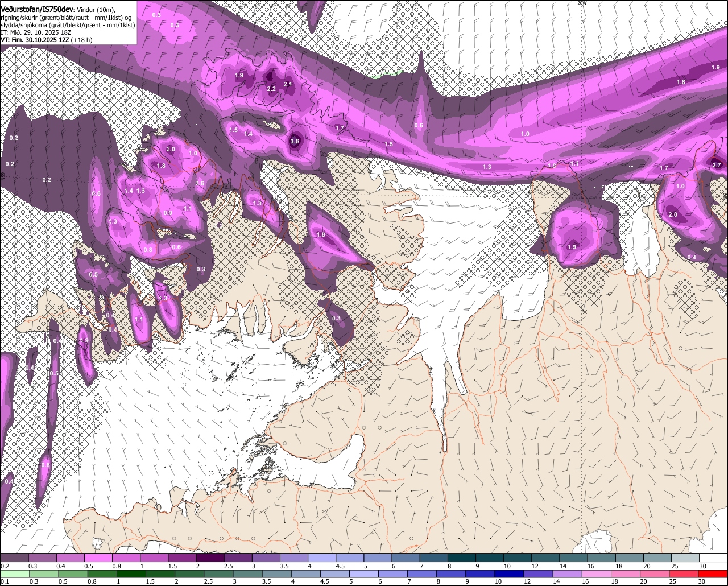Pick the bright red bottom-row swatch starting at 30
The image size is (728, 586).
[713, 573]
